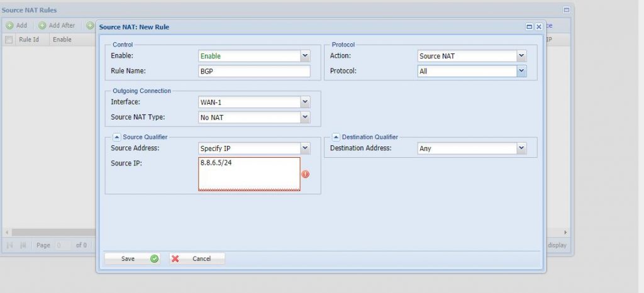Go to previous page of rules grid
This screenshot has height=293, width=644.
point(23,245)
